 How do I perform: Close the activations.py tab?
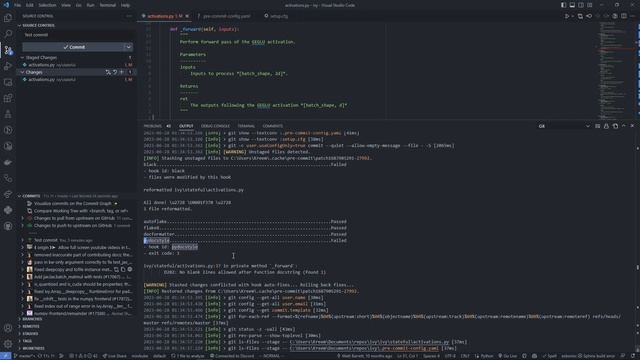(187, 16)
